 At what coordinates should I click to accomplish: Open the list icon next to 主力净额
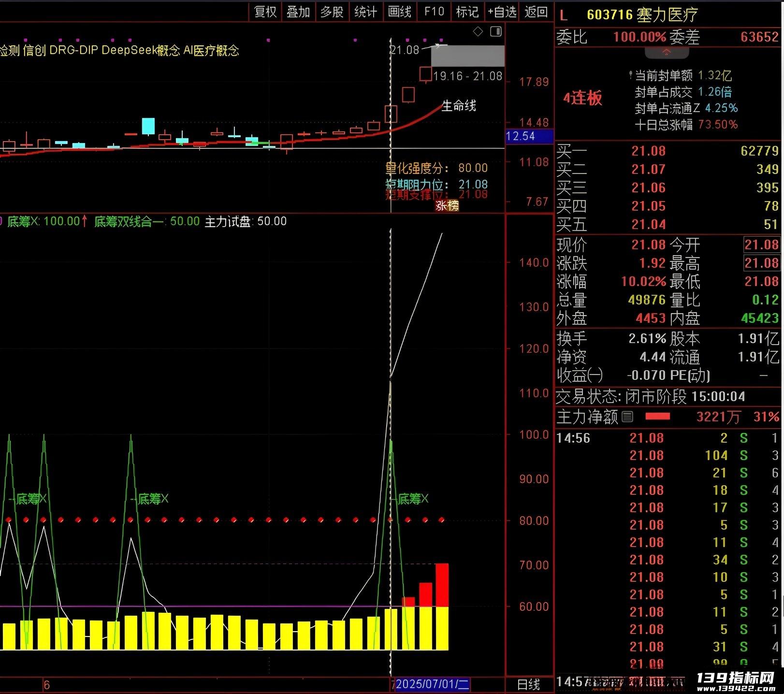click(x=627, y=417)
